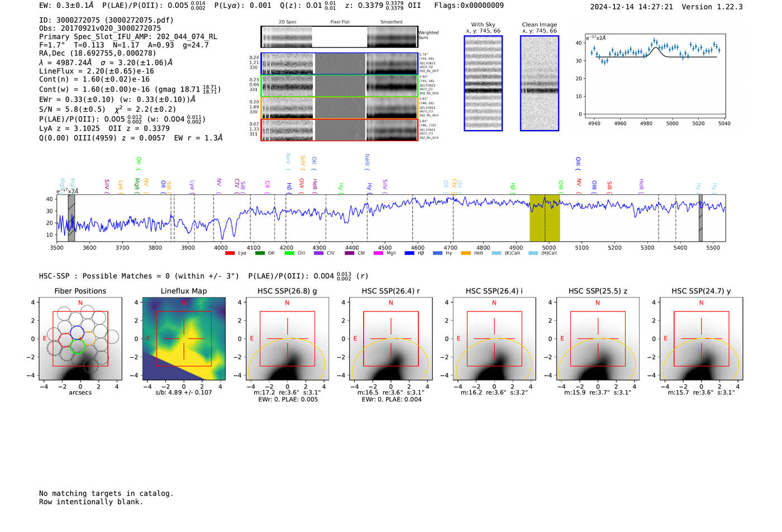Click the blue fiber circle in Fiber Positions
Image resolution: width=782 pixels, height=532 pixels.
[77, 333]
